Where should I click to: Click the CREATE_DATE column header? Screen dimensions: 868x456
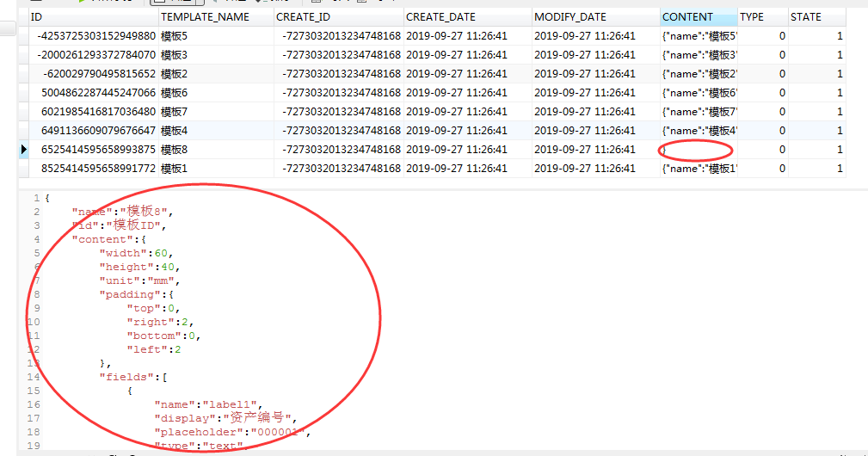(468, 17)
